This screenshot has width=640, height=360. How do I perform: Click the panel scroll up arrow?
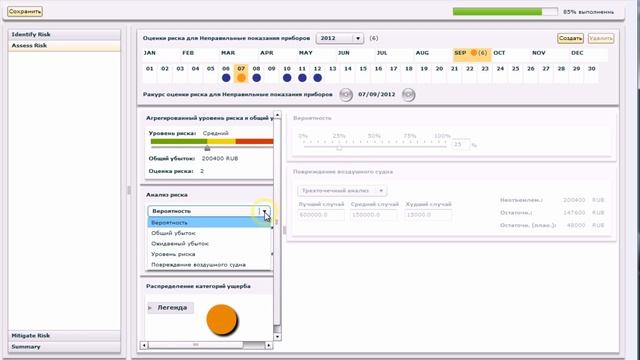point(277,115)
